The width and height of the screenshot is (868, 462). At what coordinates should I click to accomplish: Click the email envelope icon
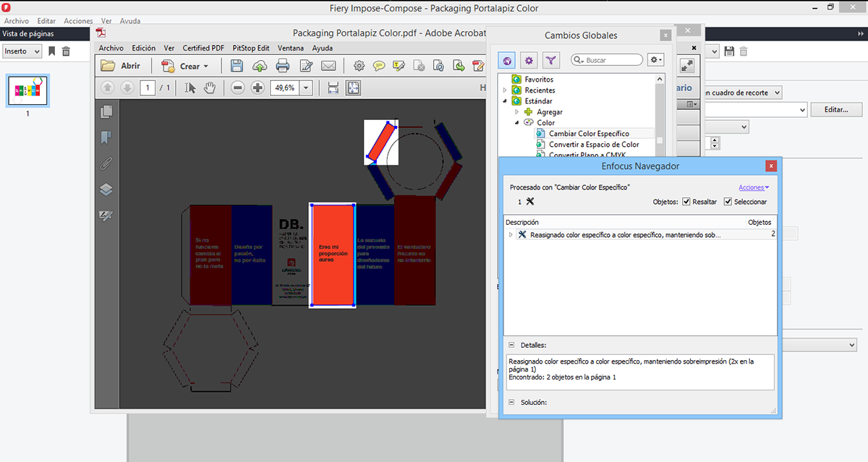328,66
